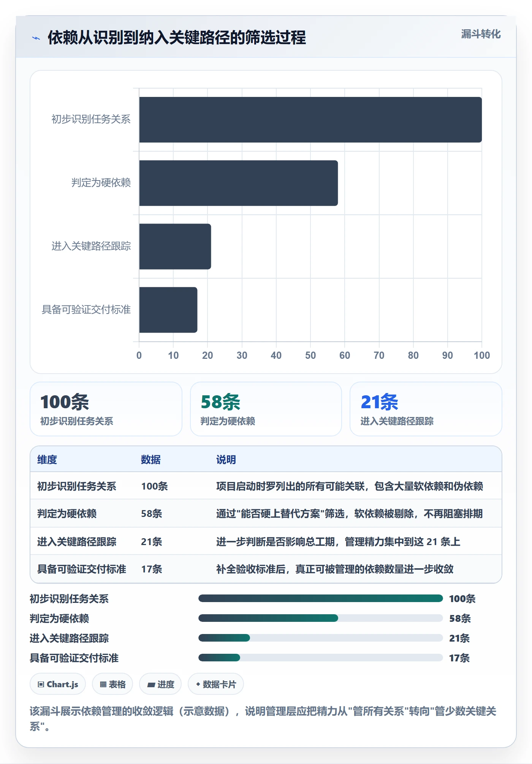Click the 数据 column header
Screen dimensions: 532x764
pos(151,460)
